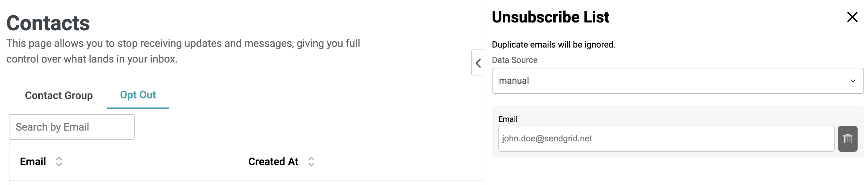
Task: Click the Created At column header label
Action: click(273, 161)
